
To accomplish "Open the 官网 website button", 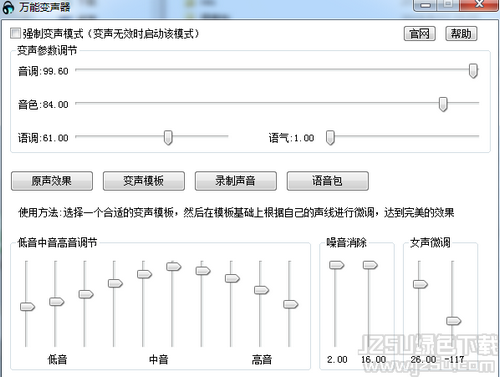I will coord(420,34).
